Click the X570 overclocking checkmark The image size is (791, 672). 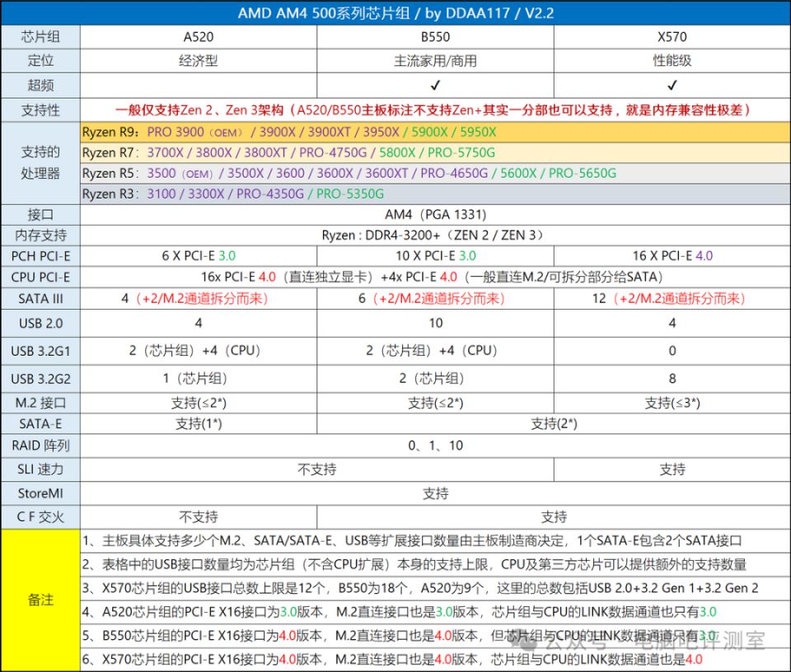coord(672,85)
